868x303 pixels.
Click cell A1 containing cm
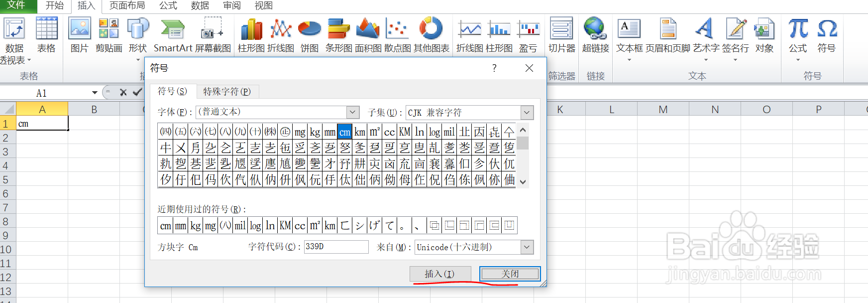(42, 123)
